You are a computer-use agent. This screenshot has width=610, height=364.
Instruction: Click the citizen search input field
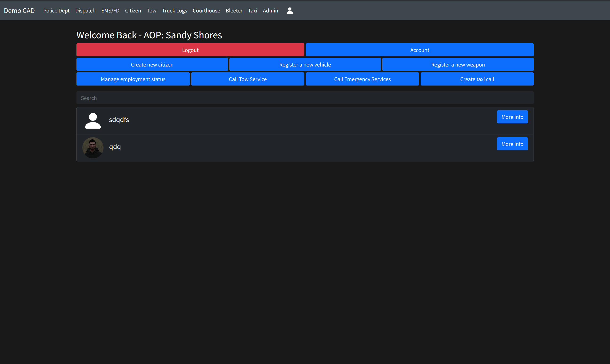pyautogui.click(x=305, y=98)
